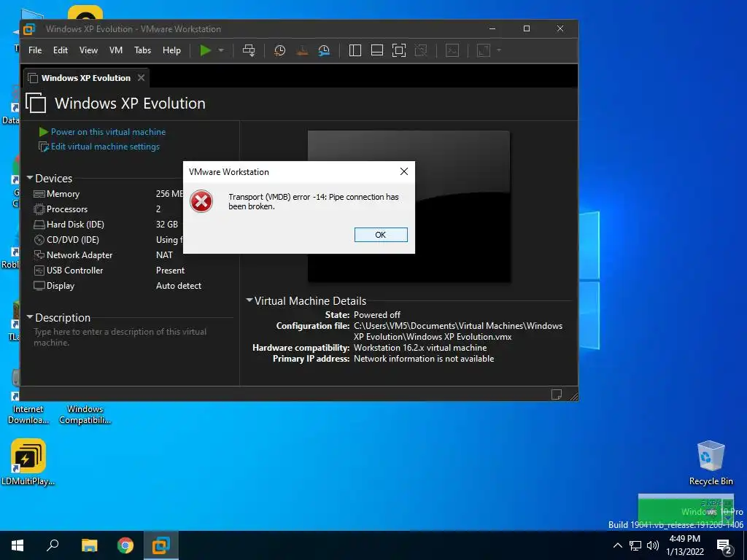Click the Display monitor icon
Screen dimensions: 747x560
click(x=39, y=286)
